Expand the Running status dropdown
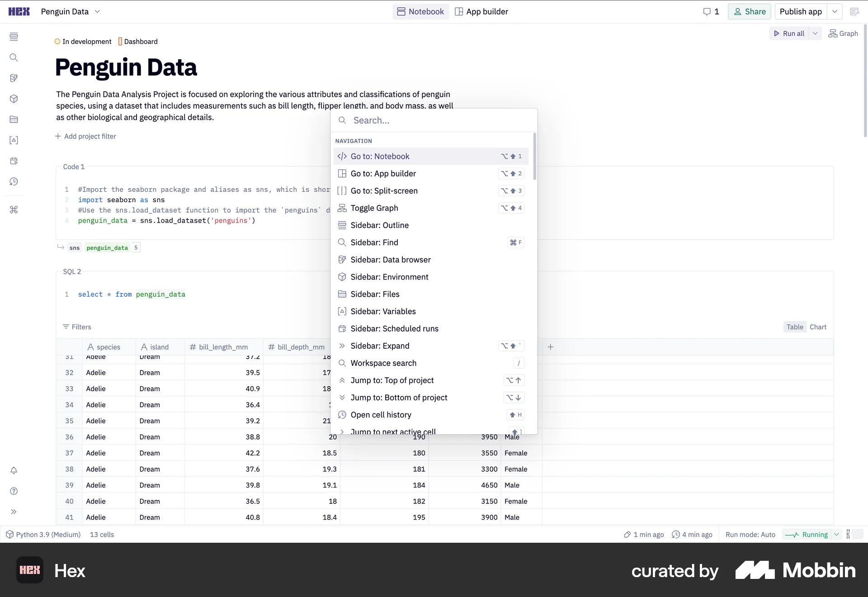Screen dimensions: 868x597 837,534
